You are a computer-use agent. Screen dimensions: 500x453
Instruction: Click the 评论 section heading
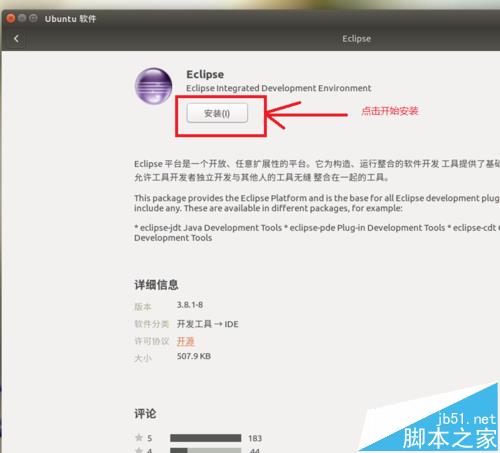tap(145, 414)
